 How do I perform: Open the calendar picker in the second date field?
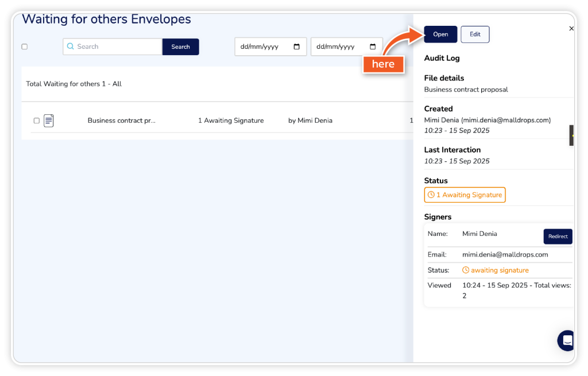[373, 46]
